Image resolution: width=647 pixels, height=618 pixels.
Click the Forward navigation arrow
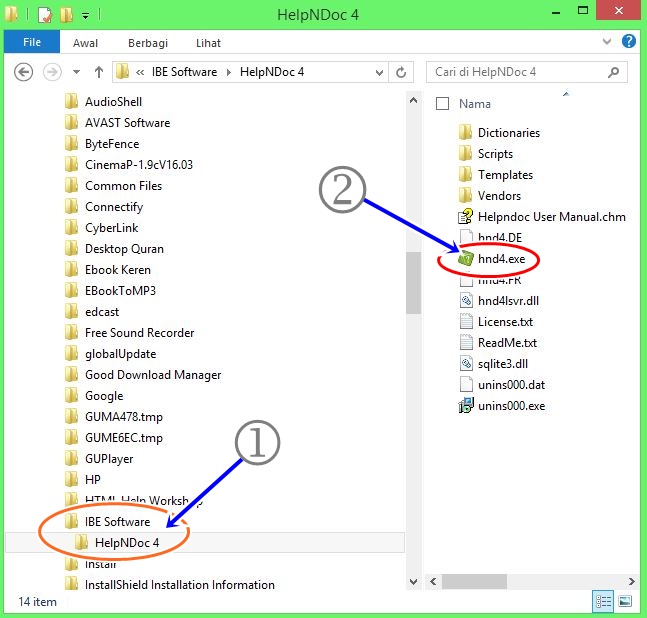[x=52, y=72]
